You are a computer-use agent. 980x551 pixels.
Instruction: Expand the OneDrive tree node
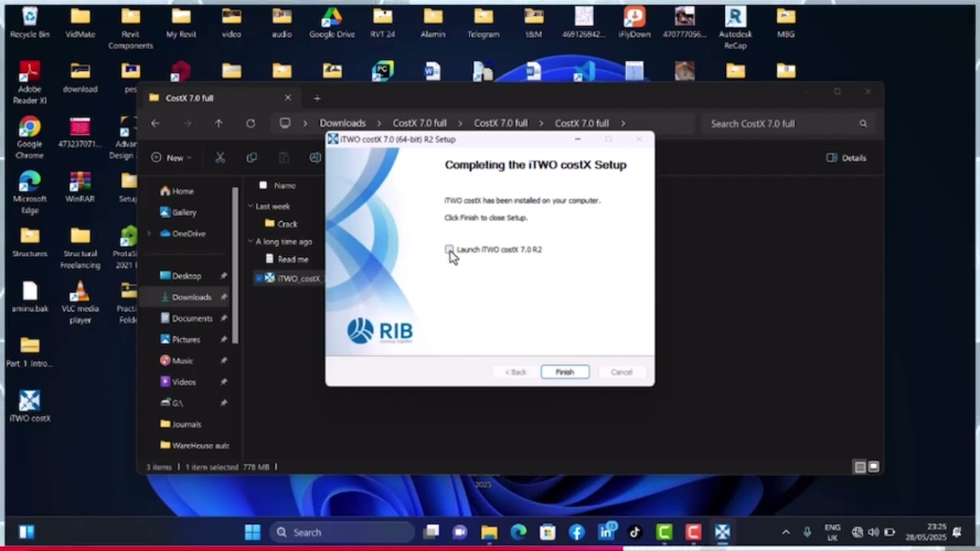tap(150, 233)
